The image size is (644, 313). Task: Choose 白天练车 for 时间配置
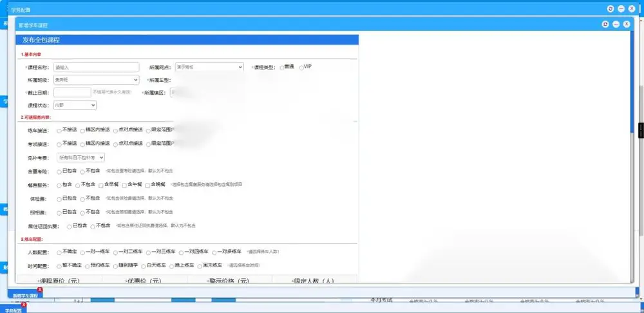[144, 267]
